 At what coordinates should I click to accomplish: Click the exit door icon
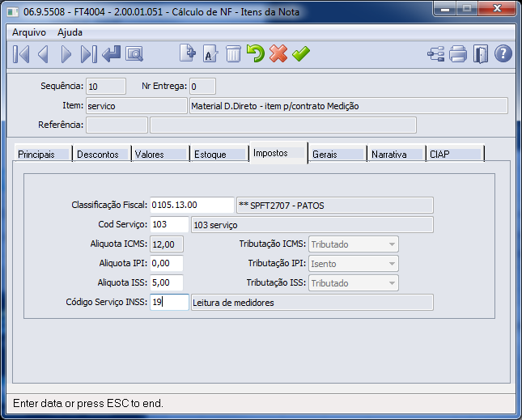click(x=481, y=54)
